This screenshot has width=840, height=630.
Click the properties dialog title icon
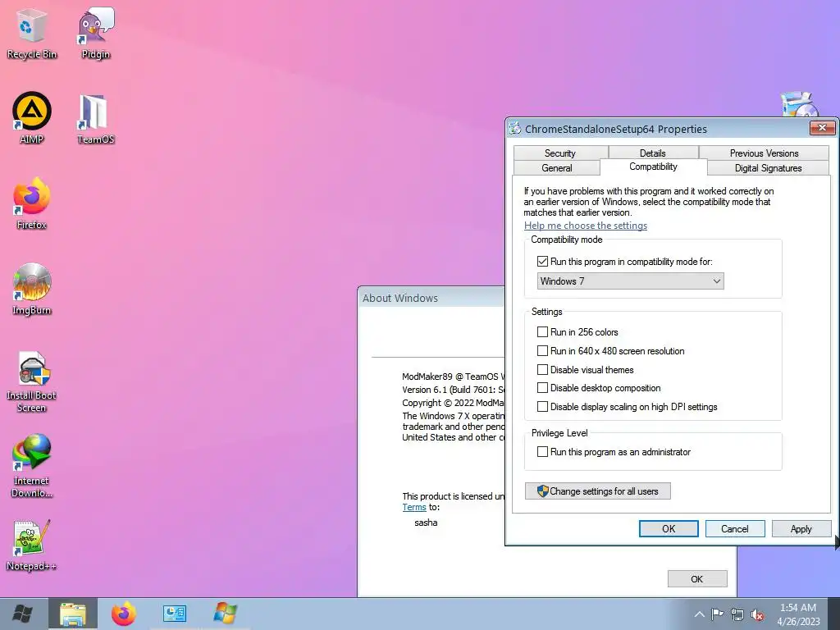coord(515,129)
